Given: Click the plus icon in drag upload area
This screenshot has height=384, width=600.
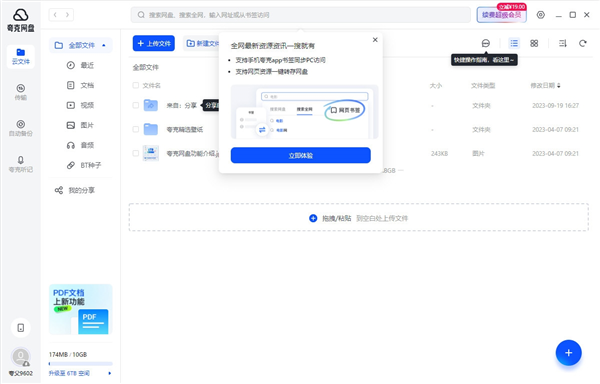Looking at the screenshot, I should pos(313,218).
